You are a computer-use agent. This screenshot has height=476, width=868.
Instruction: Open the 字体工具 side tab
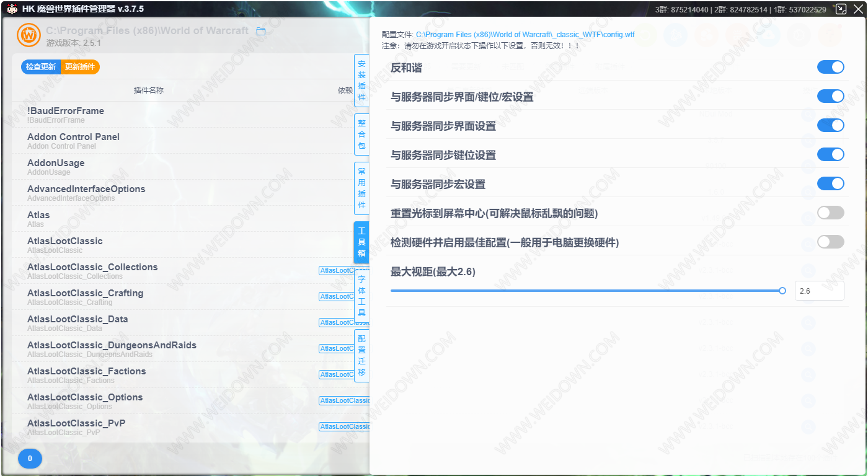pos(361,296)
